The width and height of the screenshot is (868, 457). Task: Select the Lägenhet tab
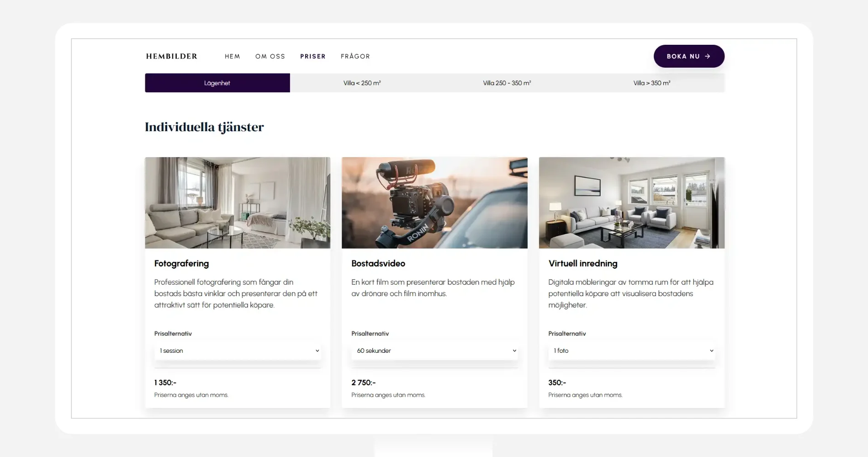(x=217, y=83)
